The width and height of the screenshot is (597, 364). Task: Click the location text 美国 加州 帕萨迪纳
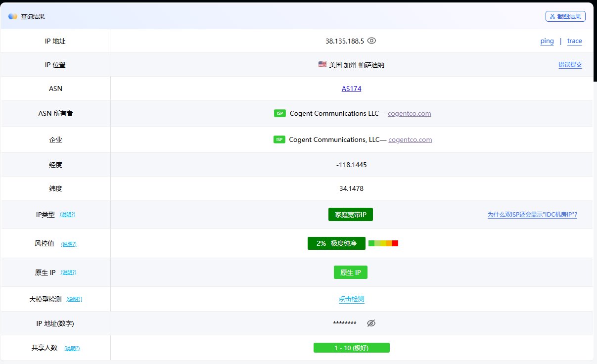(x=357, y=65)
